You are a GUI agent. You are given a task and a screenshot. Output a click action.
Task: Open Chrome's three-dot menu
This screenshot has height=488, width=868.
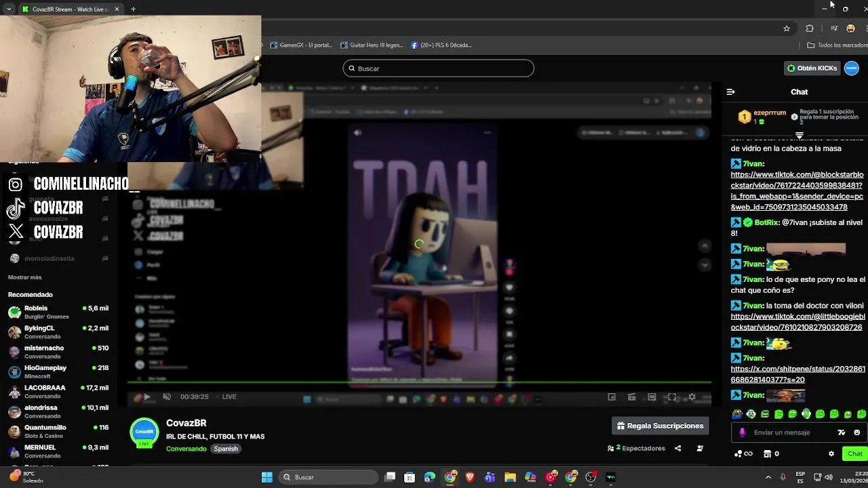point(865,28)
